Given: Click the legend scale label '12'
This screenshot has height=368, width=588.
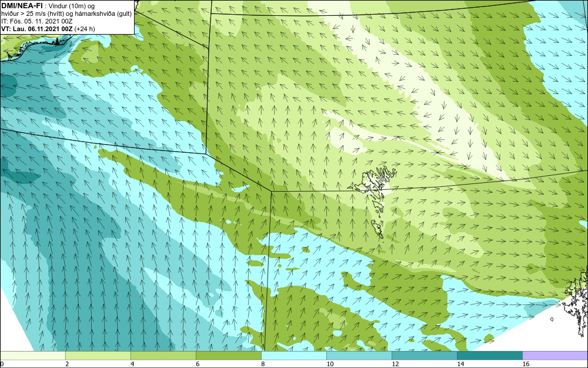Looking at the screenshot, I should pyautogui.click(x=395, y=364).
